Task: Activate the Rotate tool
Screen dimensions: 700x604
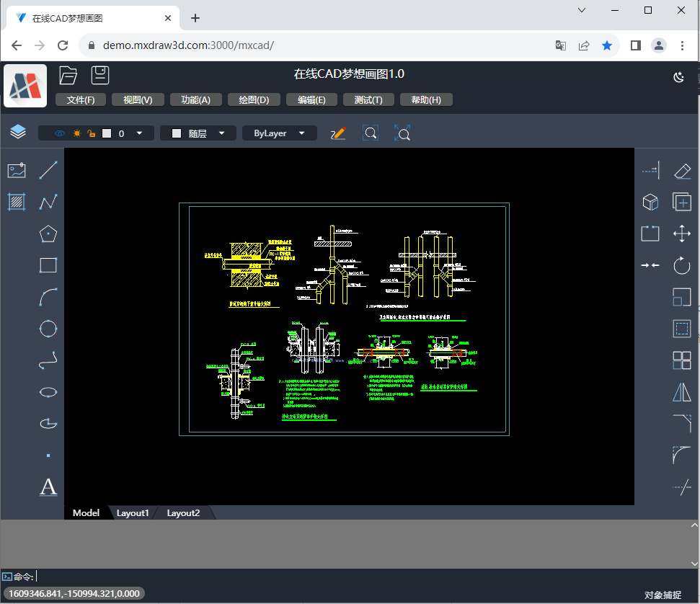Action: pos(681,265)
